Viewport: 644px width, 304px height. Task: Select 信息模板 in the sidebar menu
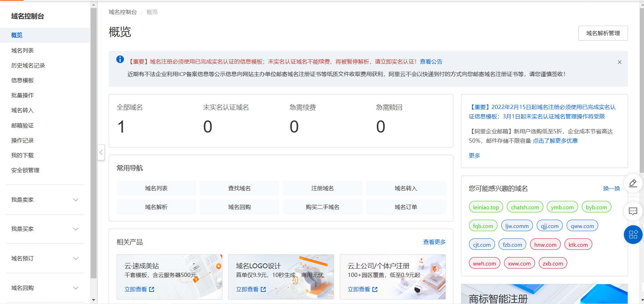point(23,81)
